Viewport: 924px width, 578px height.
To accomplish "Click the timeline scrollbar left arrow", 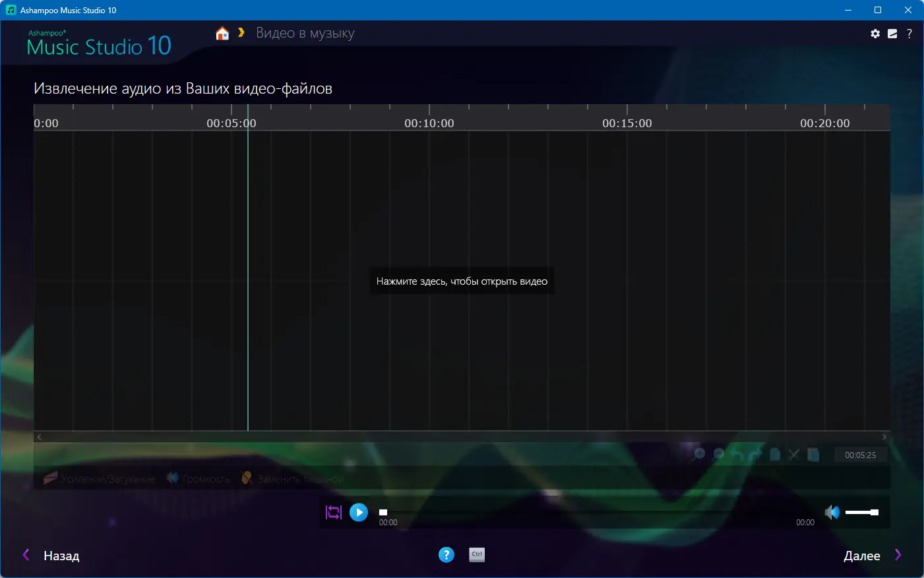I will (x=39, y=437).
